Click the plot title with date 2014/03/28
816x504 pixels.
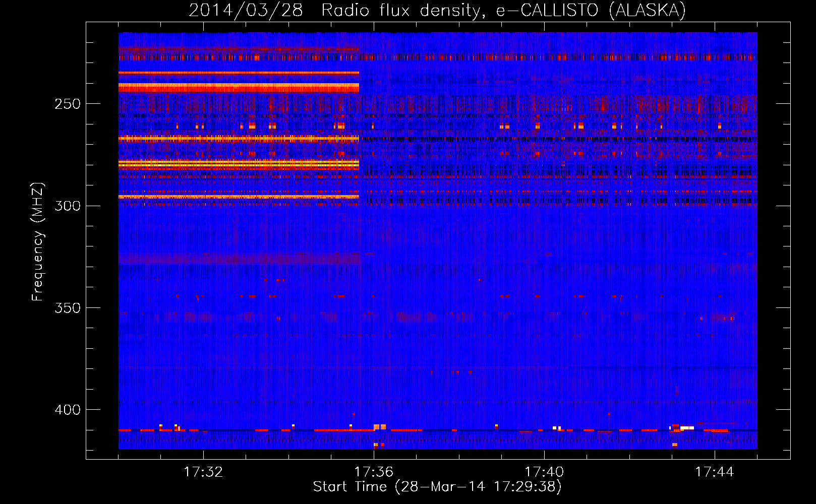[x=437, y=11]
